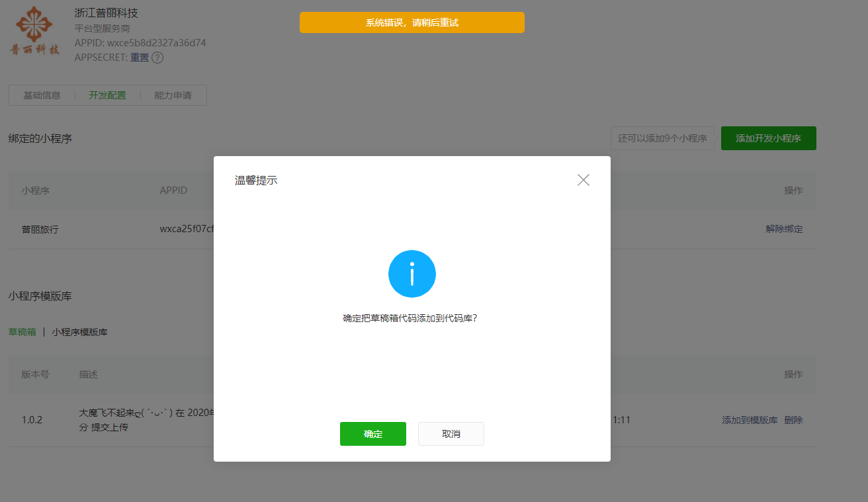Cancel with the 取消 button
868x502 pixels.
(451, 433)
